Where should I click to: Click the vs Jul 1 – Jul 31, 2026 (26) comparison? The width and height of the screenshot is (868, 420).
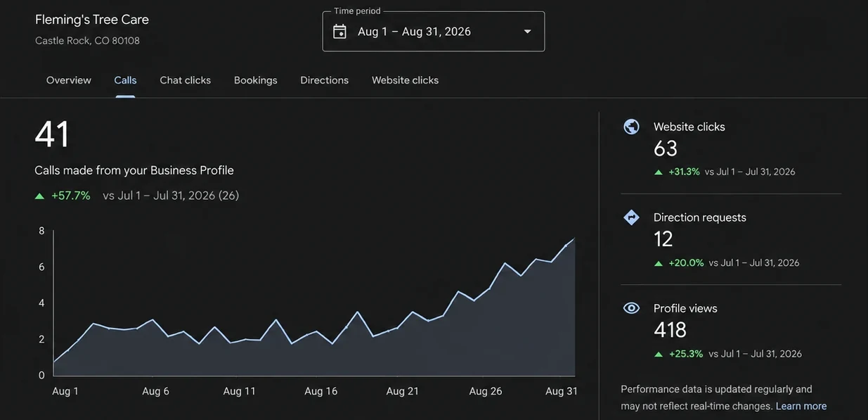tap(171, 196)
